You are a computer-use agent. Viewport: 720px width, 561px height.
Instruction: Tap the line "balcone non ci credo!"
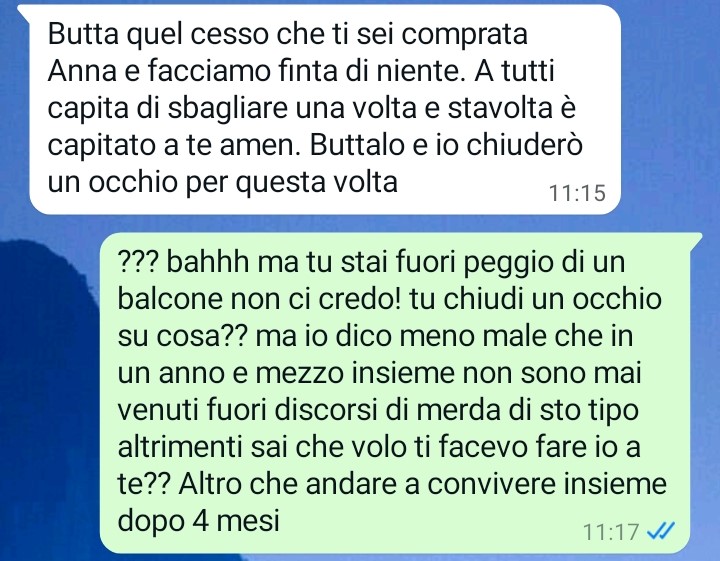pos(389,299)
